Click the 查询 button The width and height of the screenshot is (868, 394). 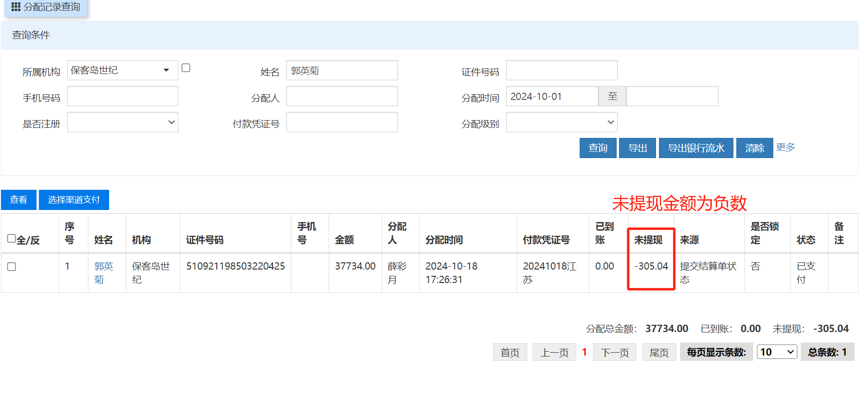coord(598,148)
